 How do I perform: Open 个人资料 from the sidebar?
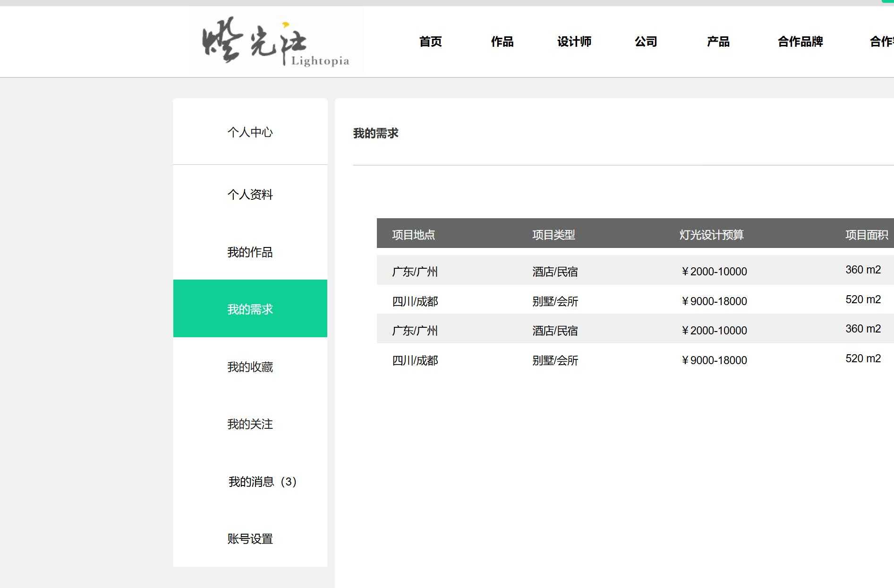coord(250,195)
